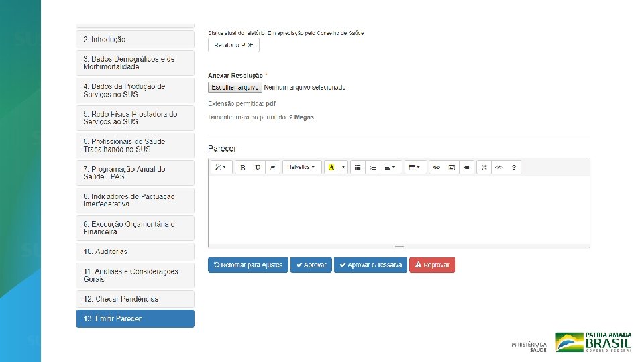This screenshot has width=644, height=362.
Task: Open 12. Checar Pendências section
Action: [x=135, y=299]
